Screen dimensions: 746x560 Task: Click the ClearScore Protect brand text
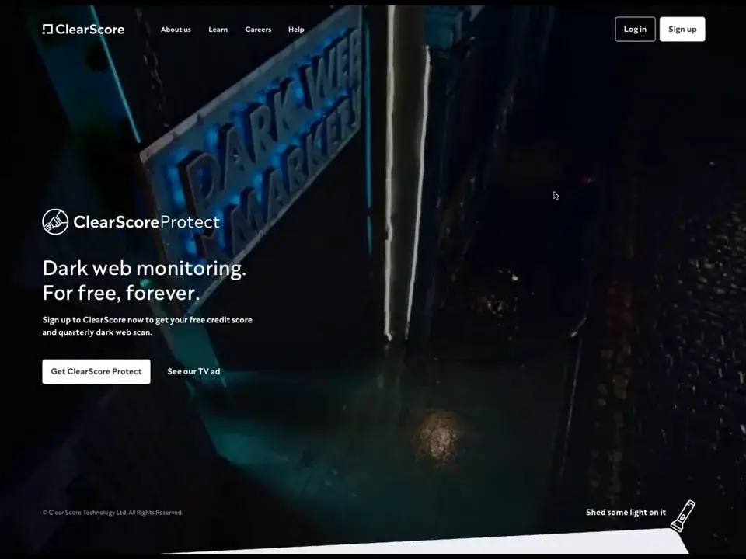[x=146, y=223]
